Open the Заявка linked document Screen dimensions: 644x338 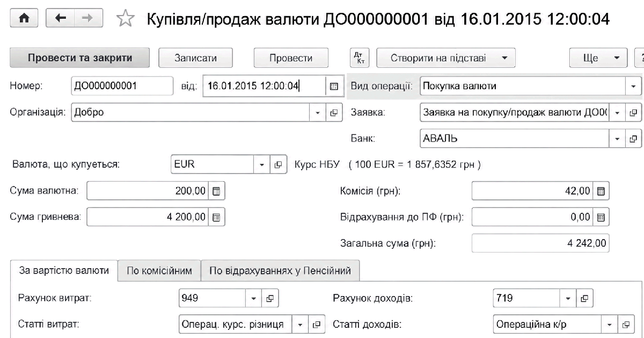click(634, 113)
